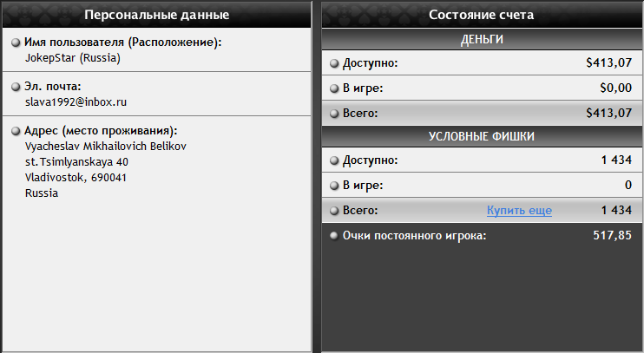The width and height of the screenshot is (644, 353).
Task: Click the bullet icon beside Имя пользователя
Action: pyautogui.click(x=16, y=42)
